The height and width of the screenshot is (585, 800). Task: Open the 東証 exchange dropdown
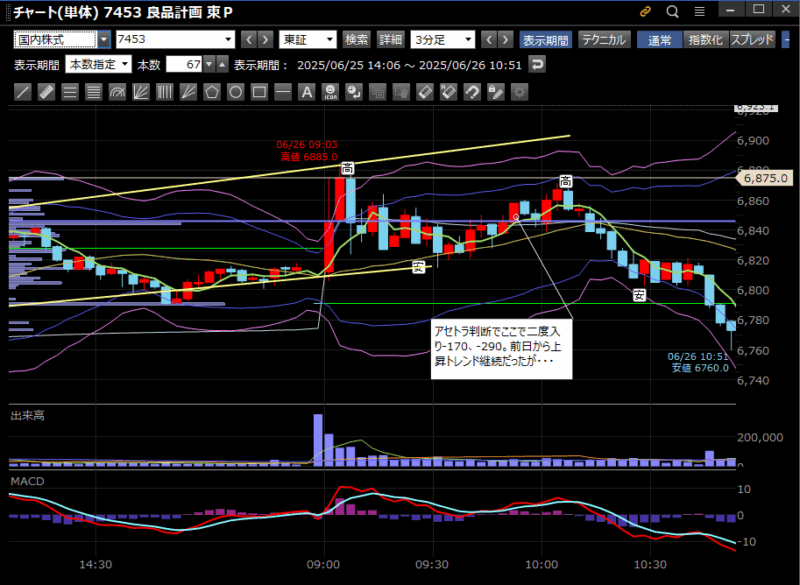tap(308, 39)
